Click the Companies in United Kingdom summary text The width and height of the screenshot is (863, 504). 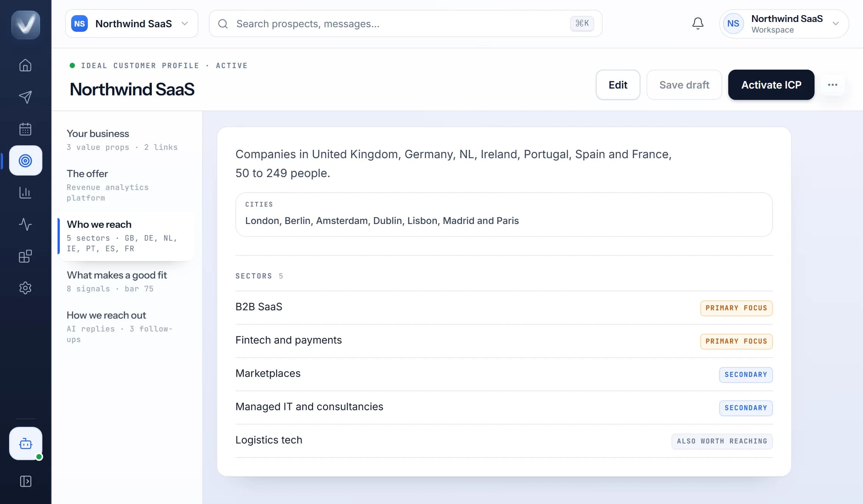click(x=453, y=163)
